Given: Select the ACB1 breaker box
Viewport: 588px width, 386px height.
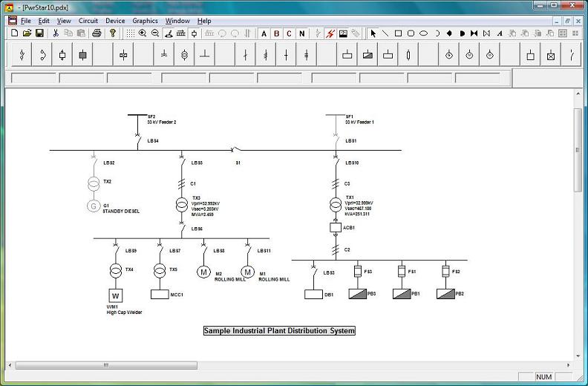Looking at the screenshot, I should coord(336,227).
